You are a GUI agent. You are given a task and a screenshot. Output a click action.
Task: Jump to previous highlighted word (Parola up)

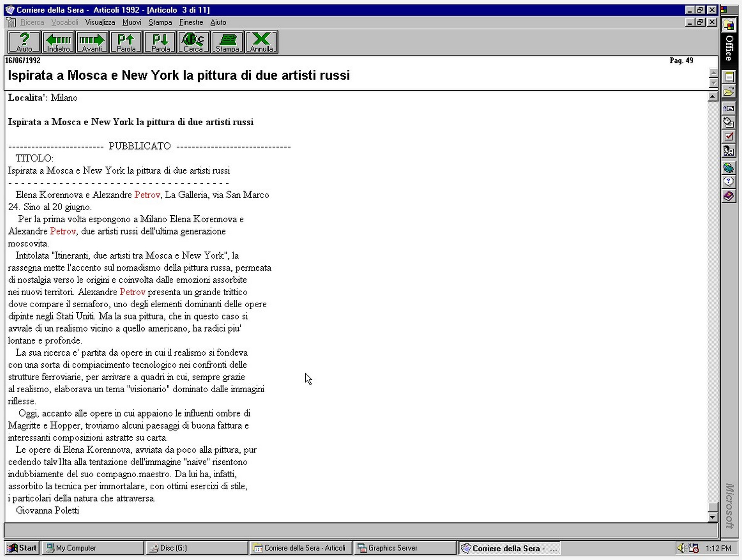[126, 42]
